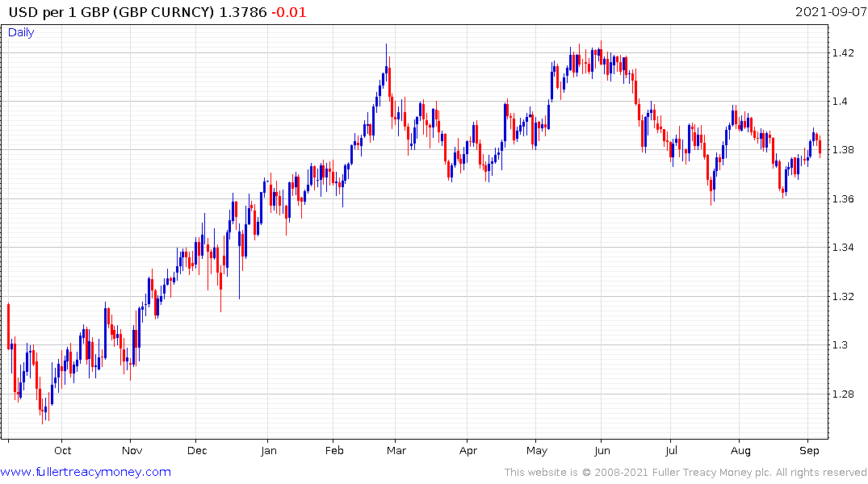Click the 1.36 price axis label

(x=843, y=199)
